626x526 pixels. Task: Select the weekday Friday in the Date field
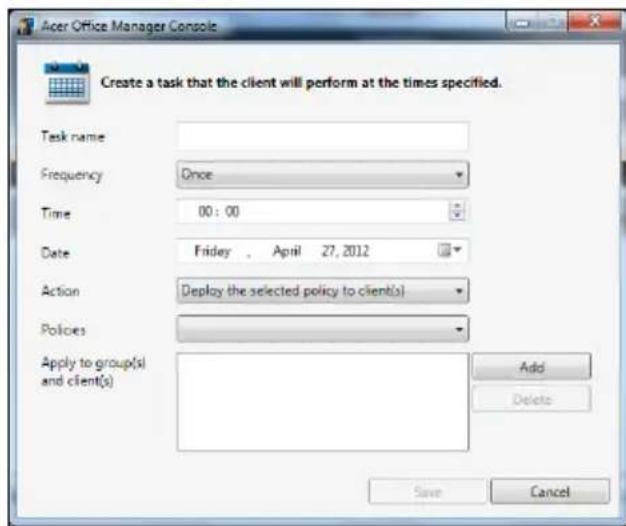(213, 251)
